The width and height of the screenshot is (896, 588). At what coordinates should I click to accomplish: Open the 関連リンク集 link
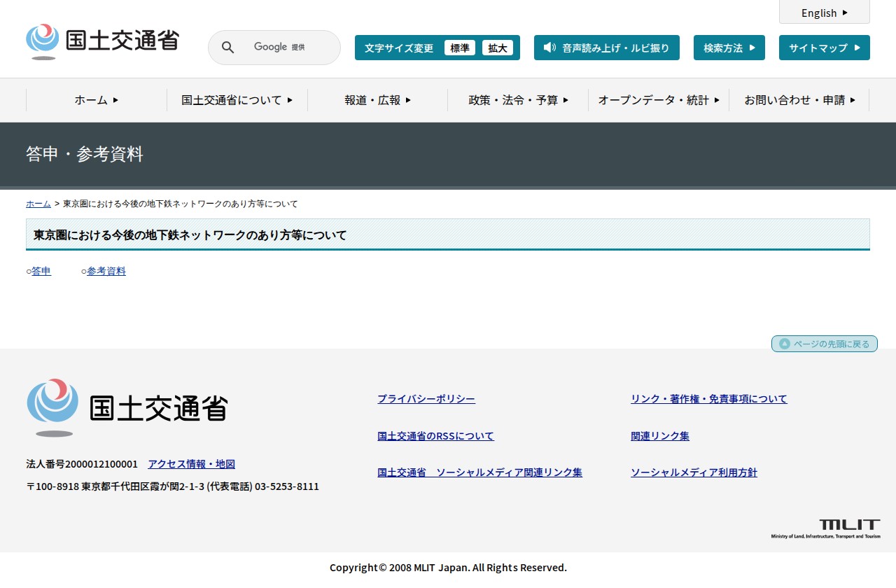coord(660,436)
